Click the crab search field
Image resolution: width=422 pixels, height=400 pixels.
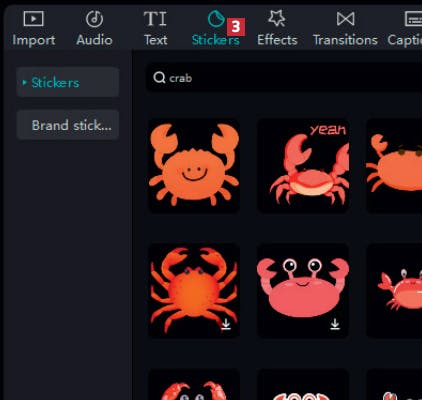284,78
